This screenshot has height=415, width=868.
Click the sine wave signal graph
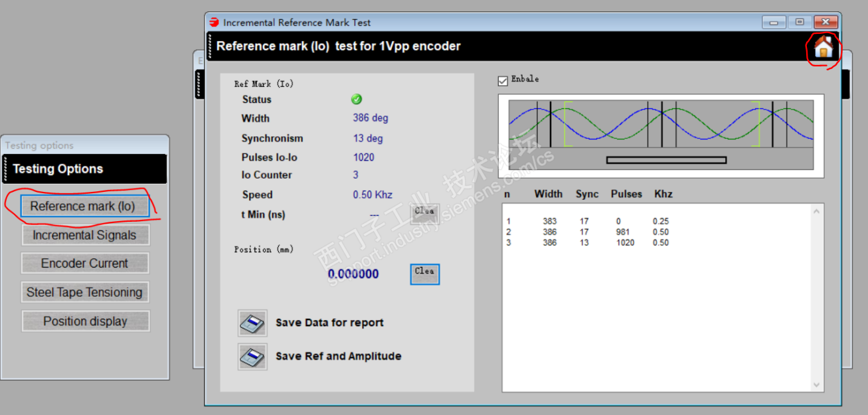pyautogui.click(x=661, y=124)
